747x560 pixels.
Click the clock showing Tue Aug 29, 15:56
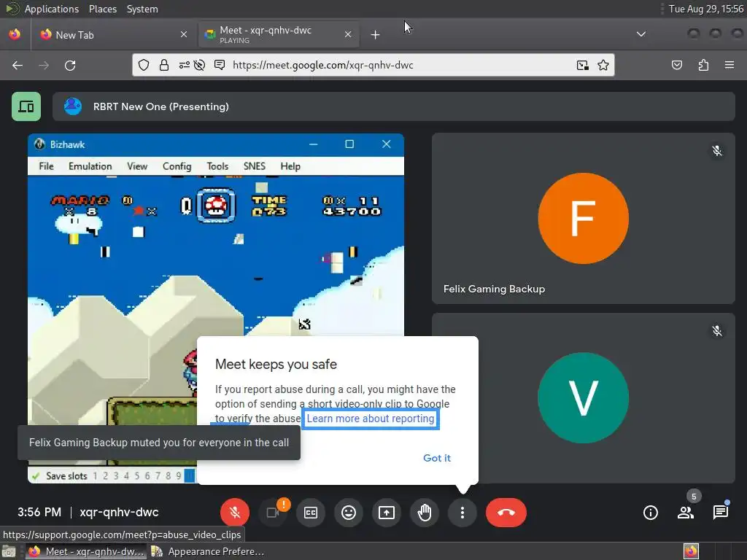tap(706, 9)
